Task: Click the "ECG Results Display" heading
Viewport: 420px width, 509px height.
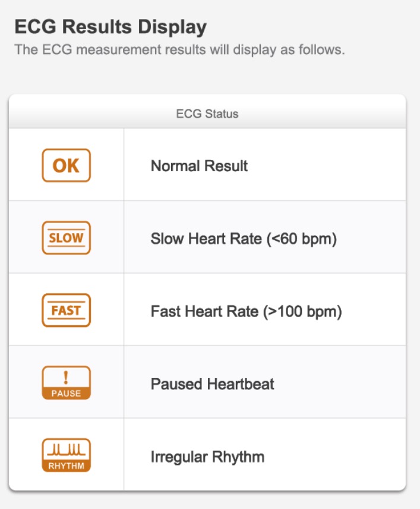Action: click(x=110, y=27)
